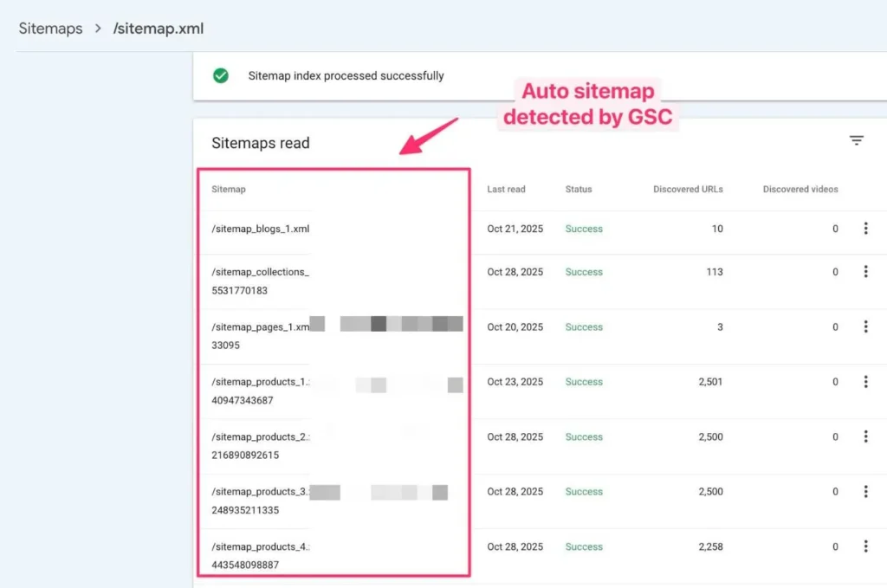Image resolution: width=887 pixels, height=588 pixels.
Task: Sort by Discovered URLs column header
Action: tap(688, 190)
